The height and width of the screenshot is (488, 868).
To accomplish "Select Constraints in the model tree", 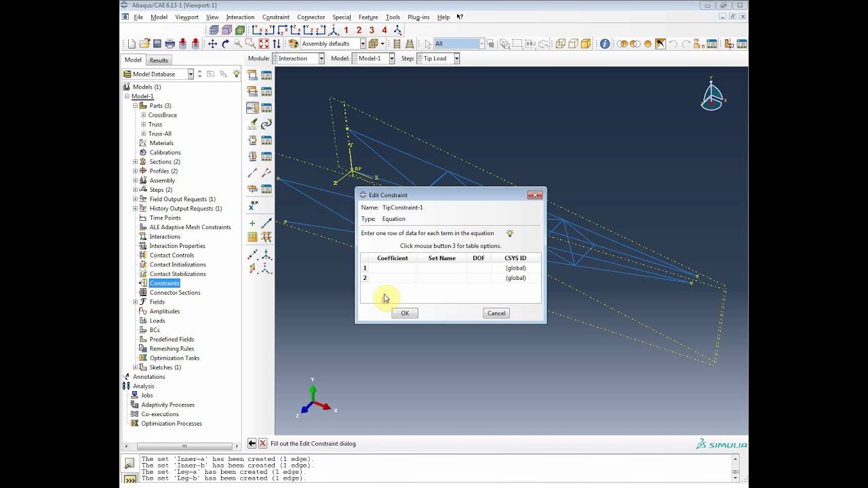I will pos(165,283).
